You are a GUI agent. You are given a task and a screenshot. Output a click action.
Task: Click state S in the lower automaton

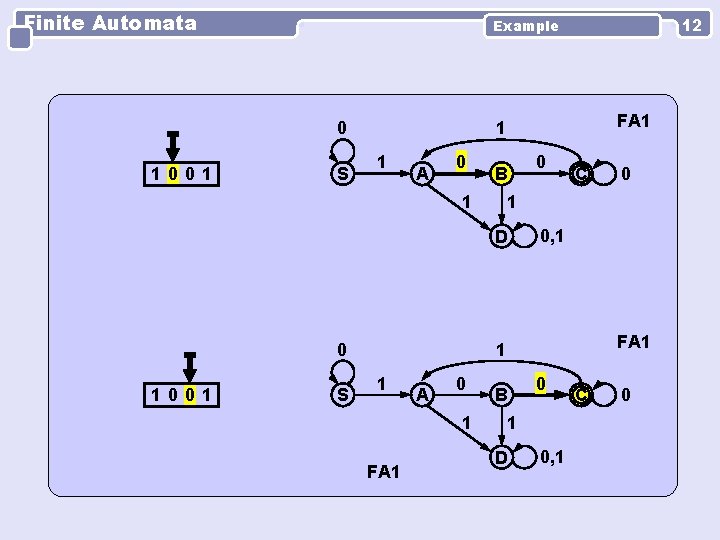click(x=343, y=395)
